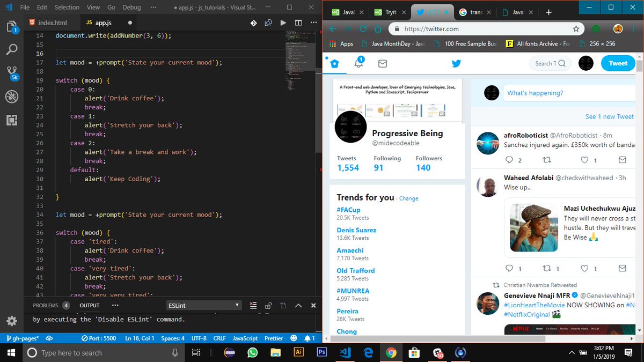This screenshot has height=362, width=644.
Task: Change line endings via CRLF
Action: point(219,338)
